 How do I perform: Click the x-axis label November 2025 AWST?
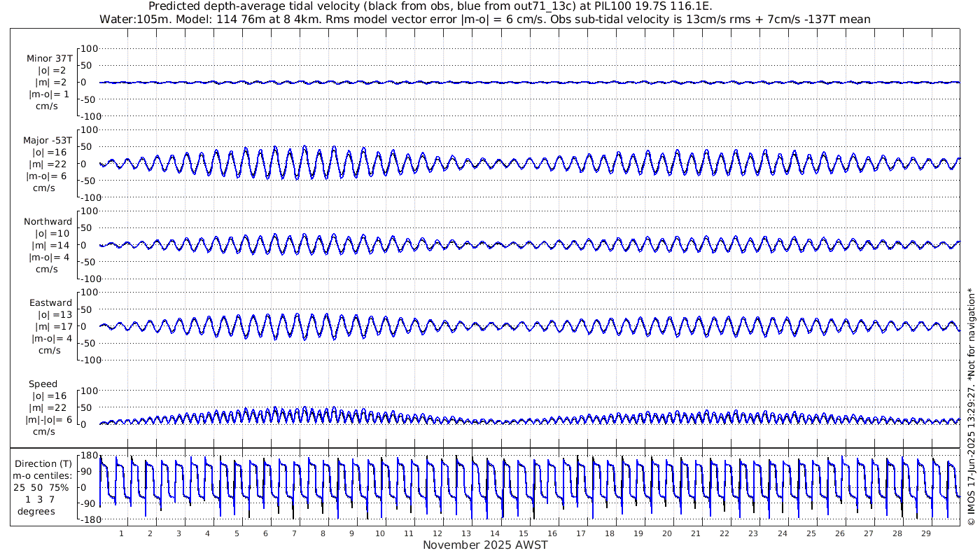[x=485, y=545]
